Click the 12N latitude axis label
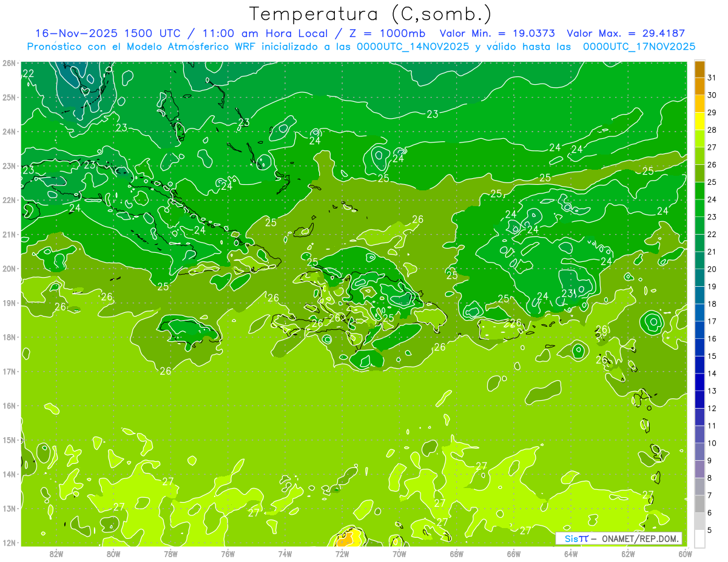This screenshot has height=562, width=728. click(x=8, y=543)
